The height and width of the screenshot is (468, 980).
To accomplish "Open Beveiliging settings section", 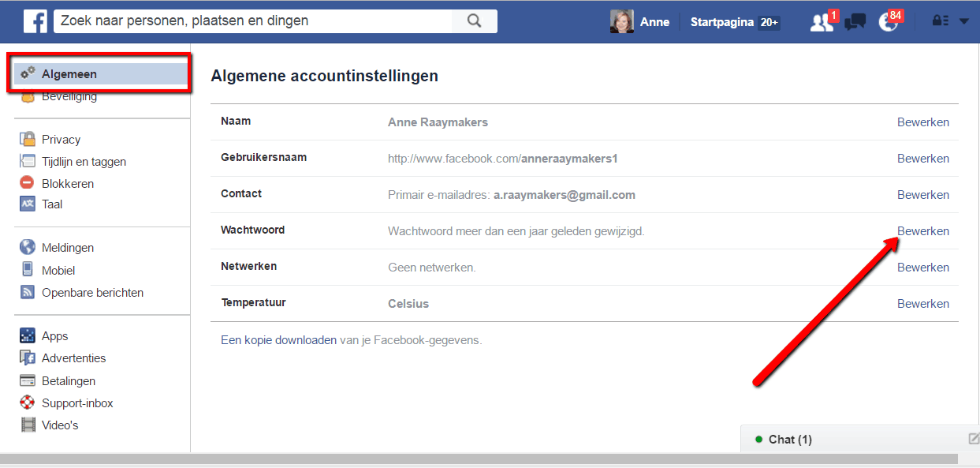I will [x=69, y=96].
